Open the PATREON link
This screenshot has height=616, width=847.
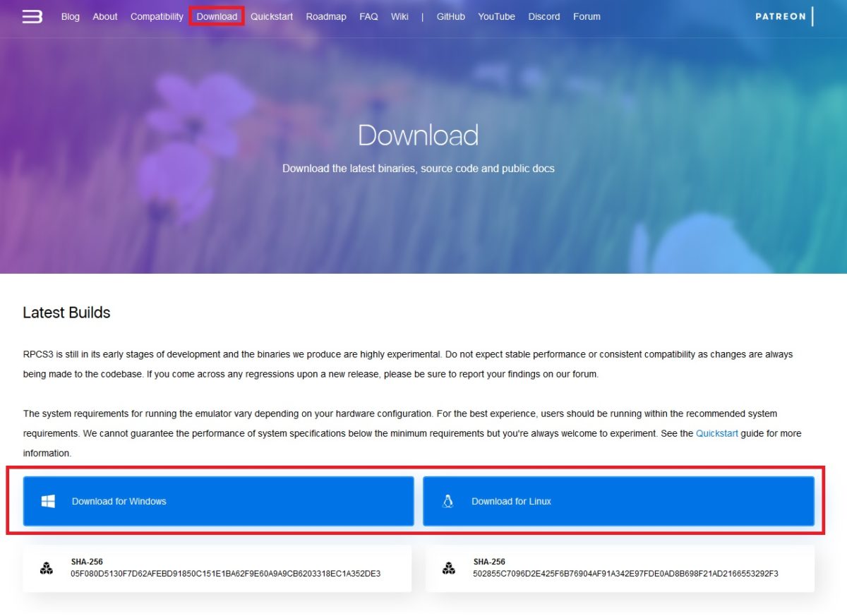[781, 16]
